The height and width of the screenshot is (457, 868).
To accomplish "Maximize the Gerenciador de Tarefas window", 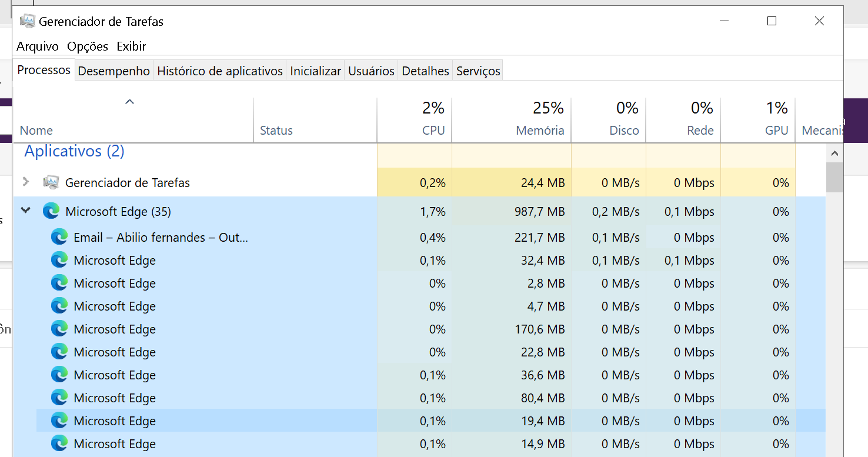I will point(772,21).
